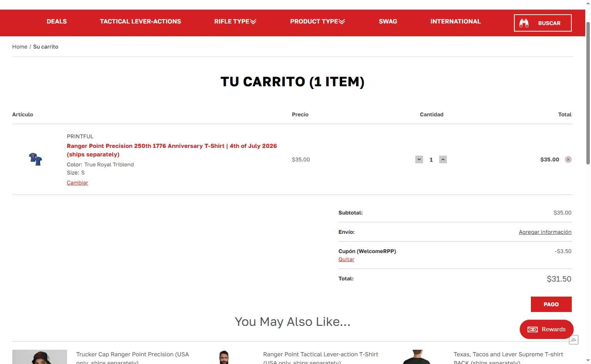
Task: Select the International menu item
Action: pyautogui.click(x=455, y=22)
